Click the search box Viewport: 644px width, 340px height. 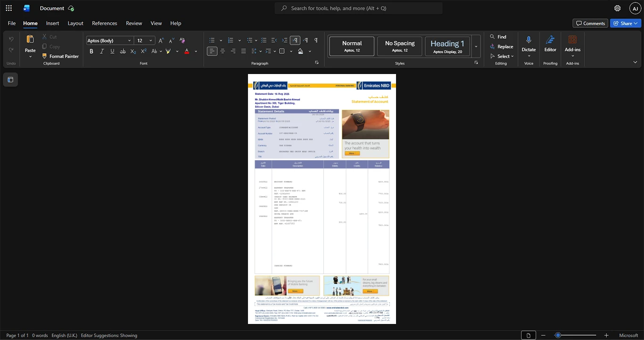click(x=359, y=8)
